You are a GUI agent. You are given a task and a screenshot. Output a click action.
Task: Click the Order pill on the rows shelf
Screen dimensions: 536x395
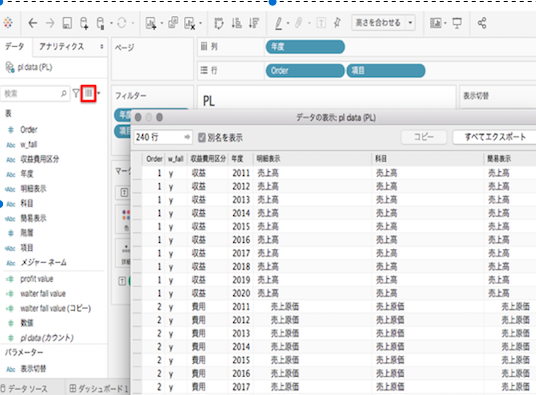[x=305, y=71]
